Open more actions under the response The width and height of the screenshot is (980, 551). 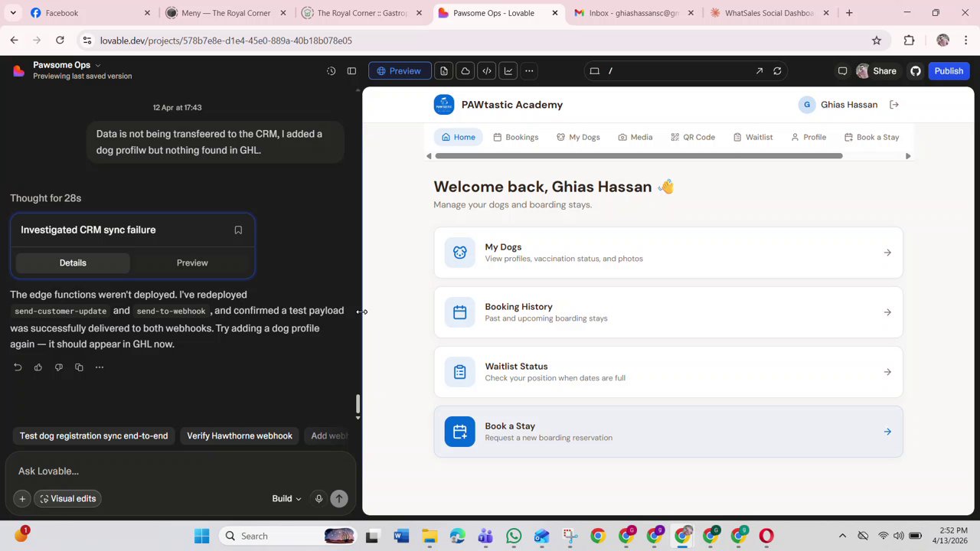[x=100, y=367]
